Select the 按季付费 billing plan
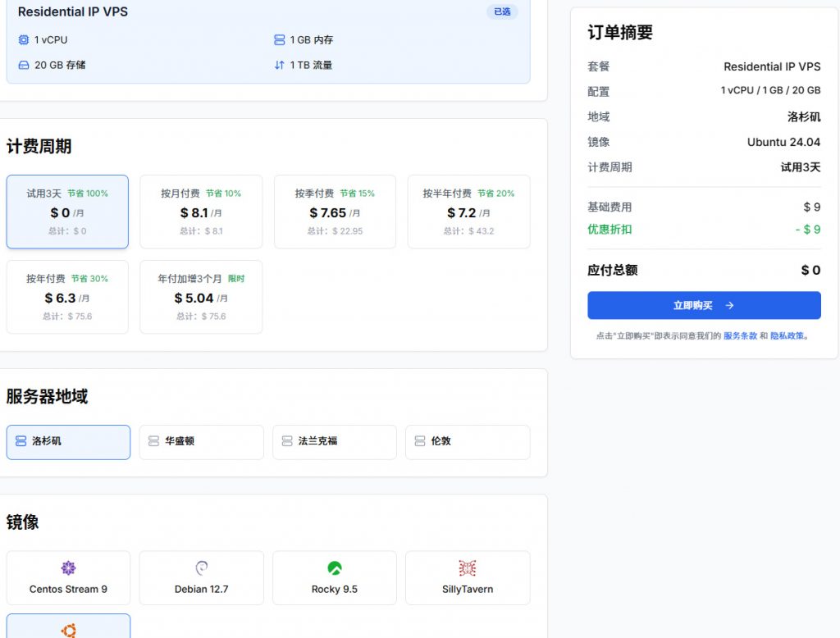840x638 pixels. 334,212
